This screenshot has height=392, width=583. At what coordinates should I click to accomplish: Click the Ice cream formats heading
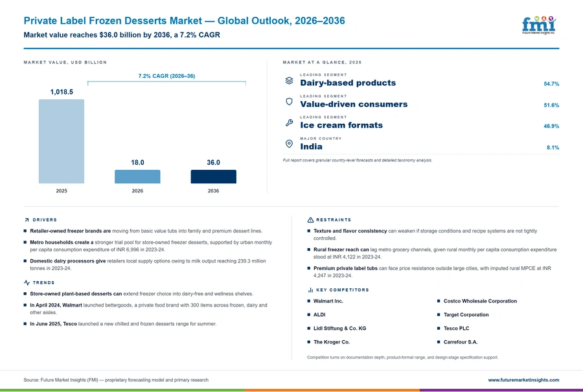(341, 125)
